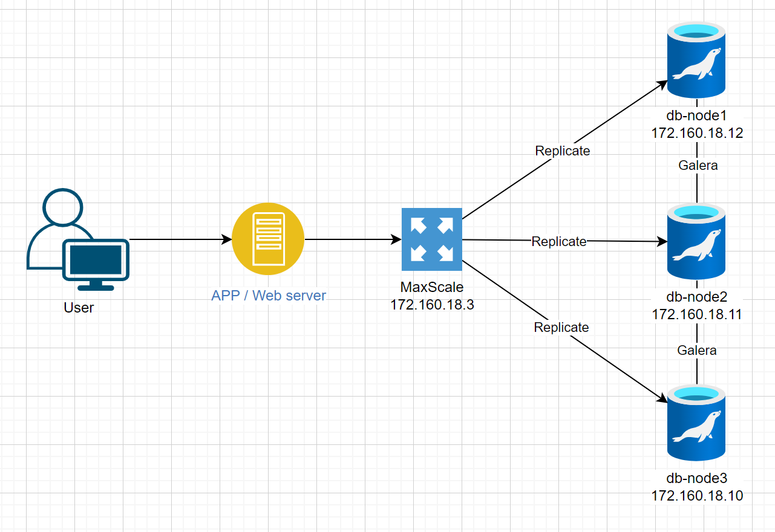Click the "db-node1" label
Viewport: 775px width, 532px height.
[697, 115]
